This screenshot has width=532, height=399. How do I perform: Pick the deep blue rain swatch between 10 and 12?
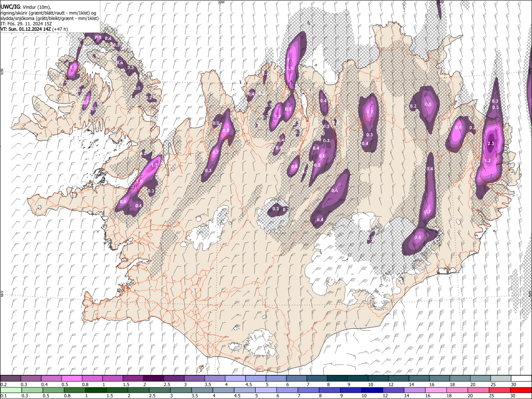click(x=372, y=390)
